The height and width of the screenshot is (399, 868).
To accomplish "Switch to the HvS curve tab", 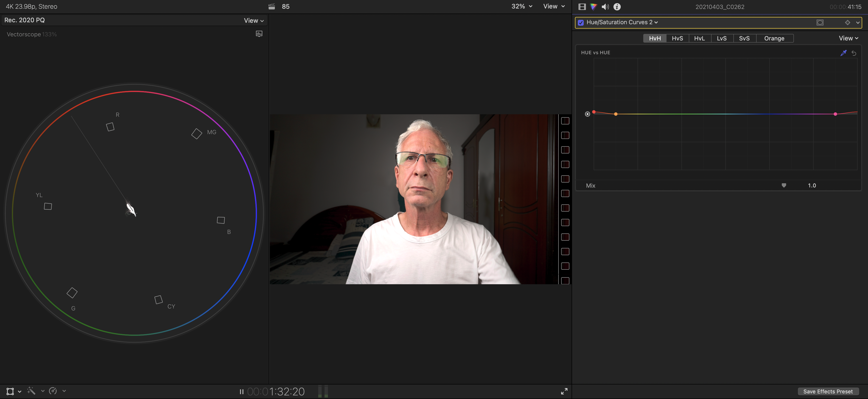I will coord(677,38).
